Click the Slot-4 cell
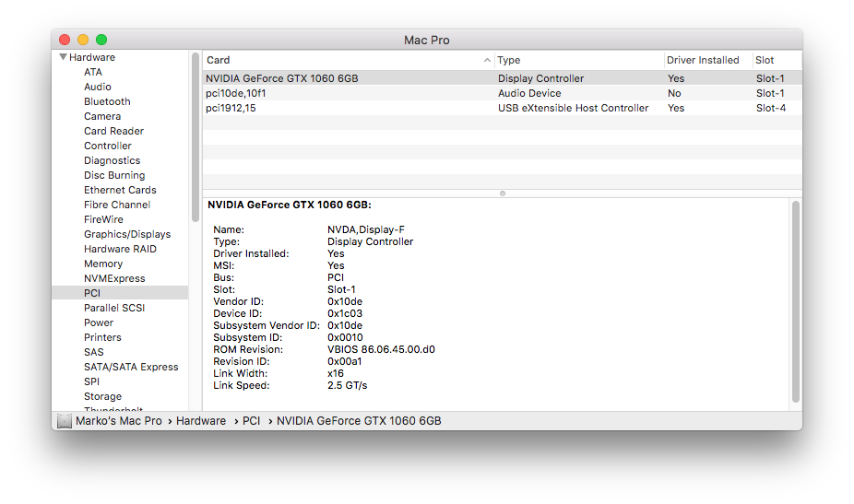The width and height of the screenshot is (854, 504). [x=771, y=108]
